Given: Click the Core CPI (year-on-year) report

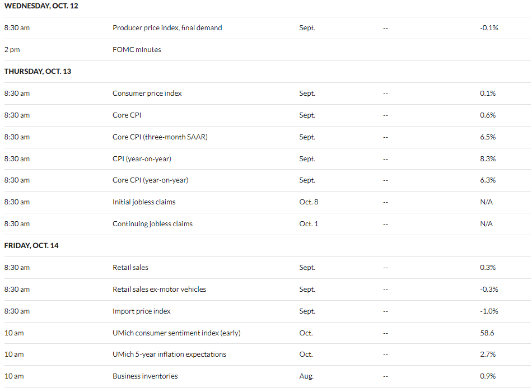Looking at the screenshot, I should click(x=150, y=180).
